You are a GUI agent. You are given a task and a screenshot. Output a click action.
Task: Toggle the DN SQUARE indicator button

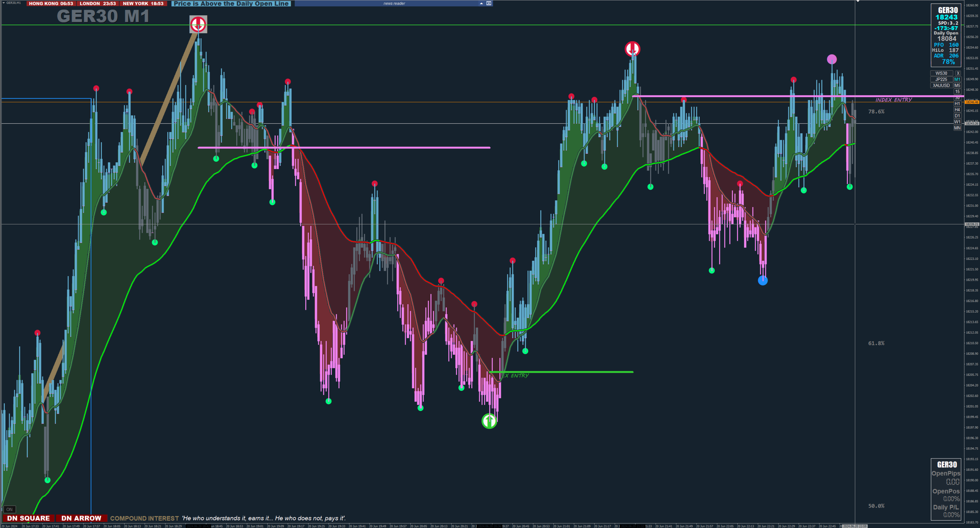[28, 518]
